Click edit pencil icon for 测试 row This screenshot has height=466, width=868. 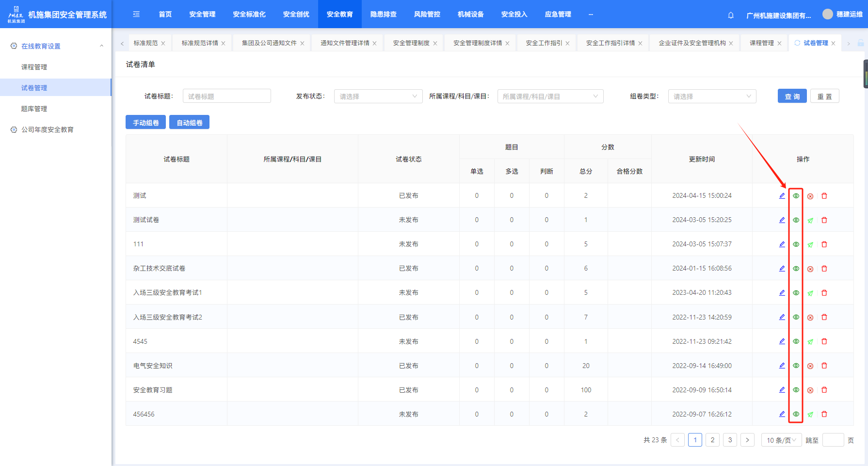point(782,196)
